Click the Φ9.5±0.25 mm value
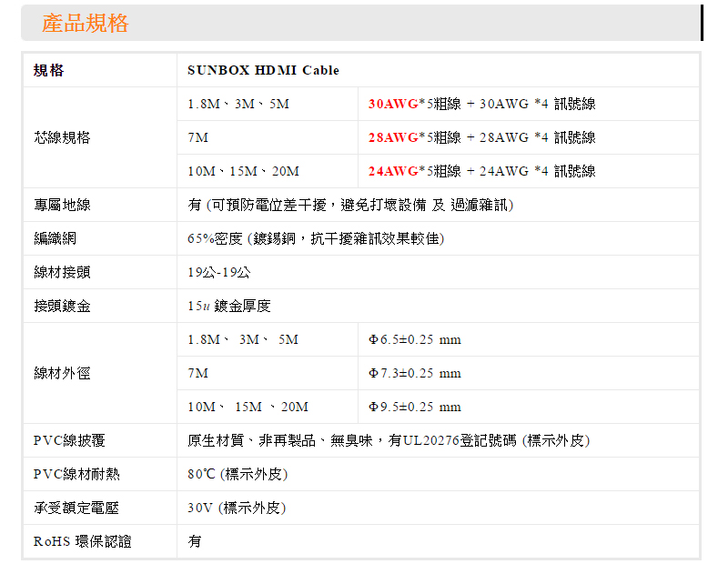Screen dimensions: 728x564 (415, 407)
